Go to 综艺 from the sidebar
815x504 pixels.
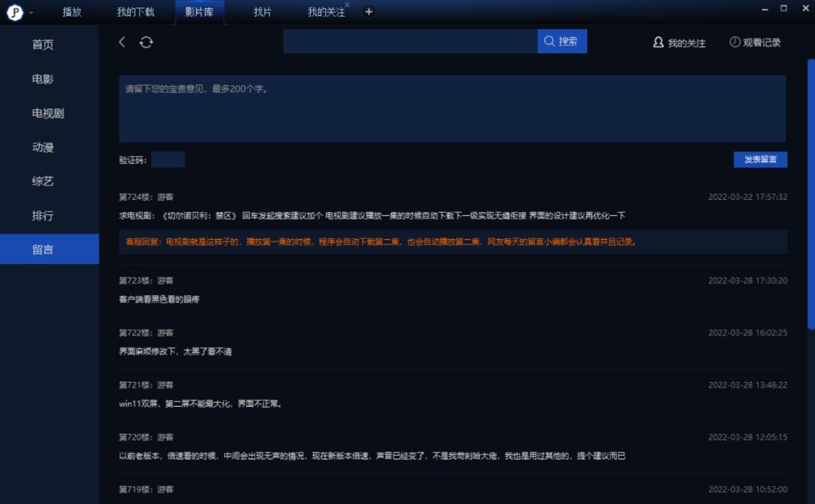44,181
